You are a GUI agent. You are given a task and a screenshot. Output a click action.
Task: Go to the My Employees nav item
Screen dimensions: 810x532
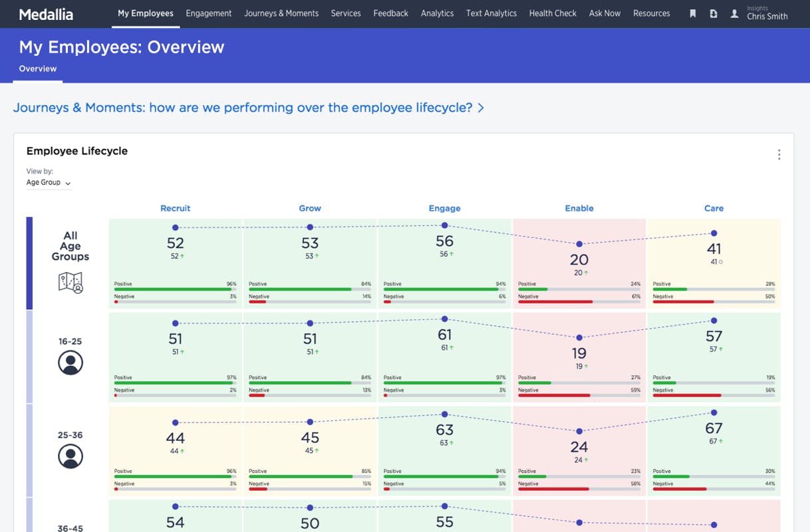point(146,13)
